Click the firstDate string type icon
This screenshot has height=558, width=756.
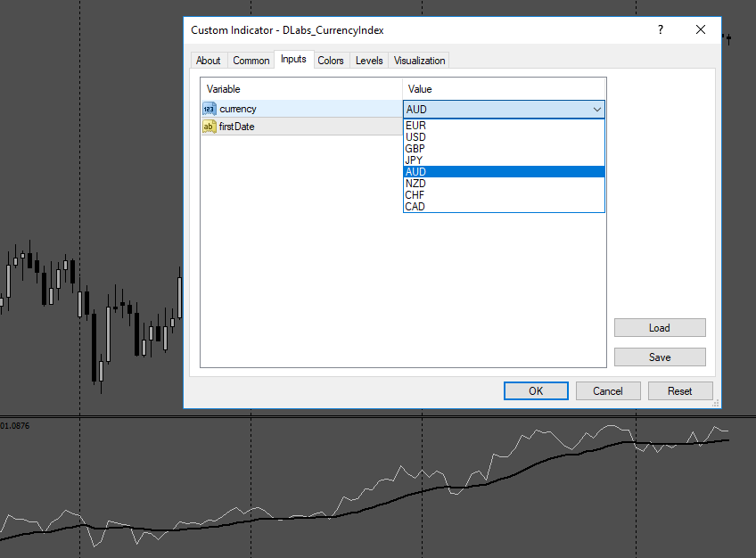click(210, 127)
